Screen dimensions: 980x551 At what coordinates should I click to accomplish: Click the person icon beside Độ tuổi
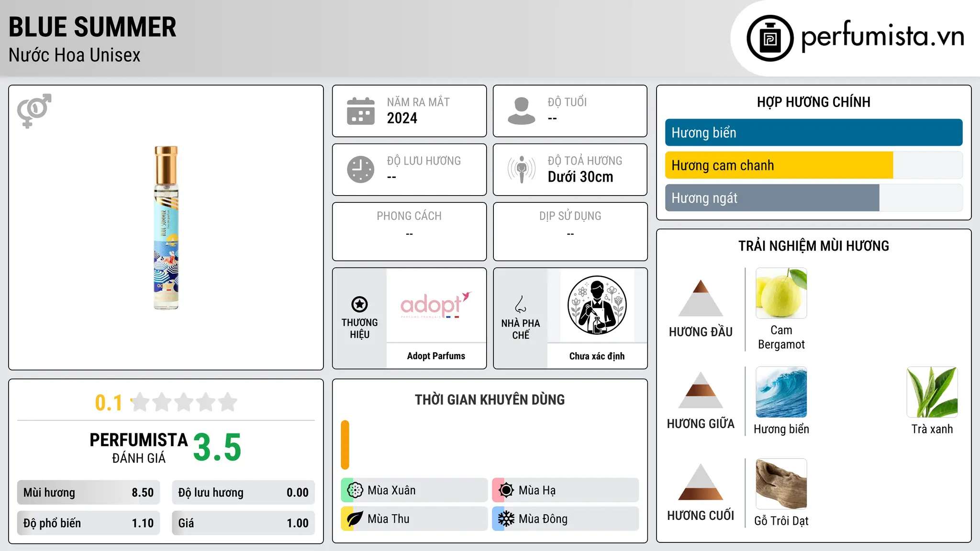click(x=522, y=111)
